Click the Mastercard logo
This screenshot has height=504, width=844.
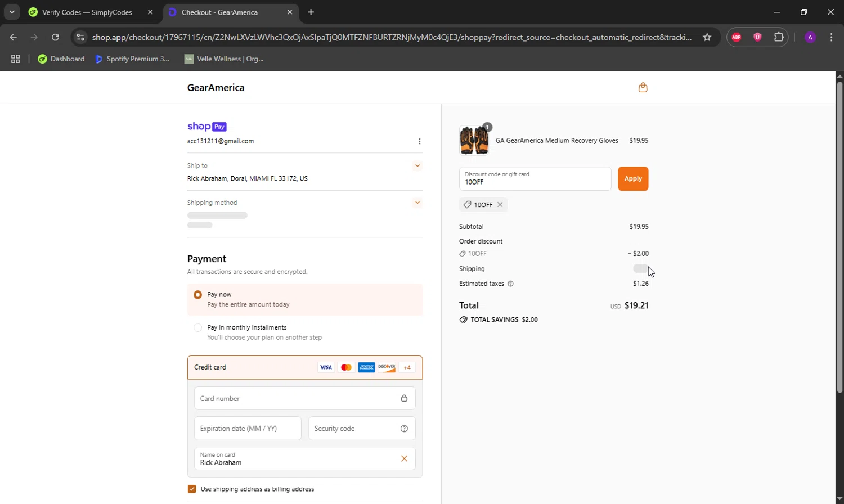point(346,367)
